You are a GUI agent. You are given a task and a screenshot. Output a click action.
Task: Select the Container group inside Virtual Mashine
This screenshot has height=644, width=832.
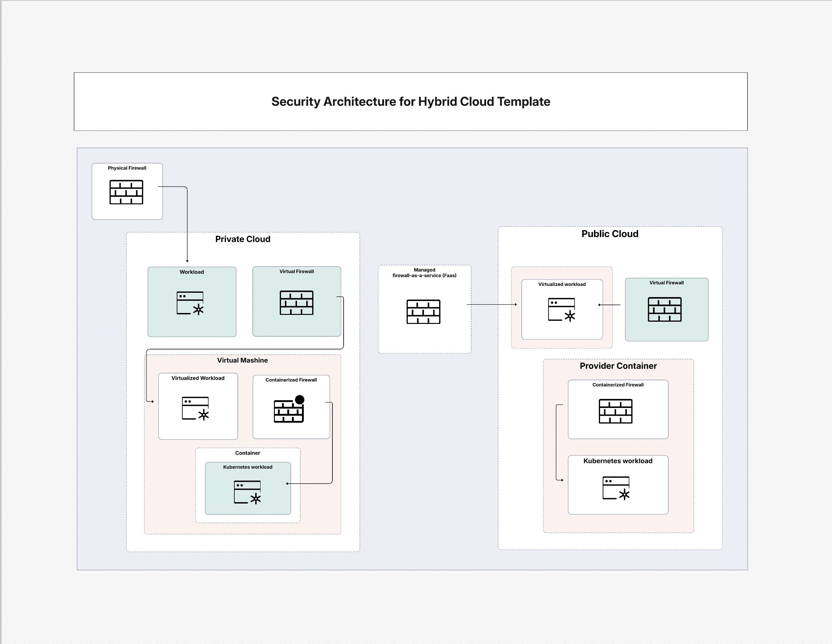248,453
